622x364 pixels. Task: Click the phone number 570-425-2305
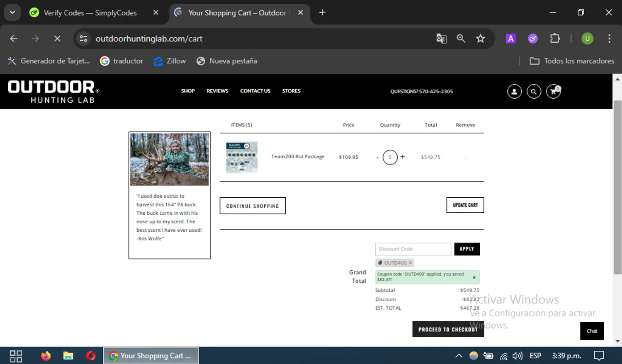click(436, 92)
